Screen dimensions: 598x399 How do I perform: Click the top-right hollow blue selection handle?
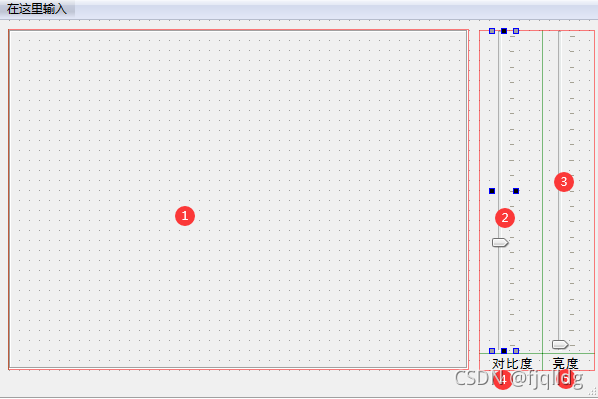(x=516, y=31)
